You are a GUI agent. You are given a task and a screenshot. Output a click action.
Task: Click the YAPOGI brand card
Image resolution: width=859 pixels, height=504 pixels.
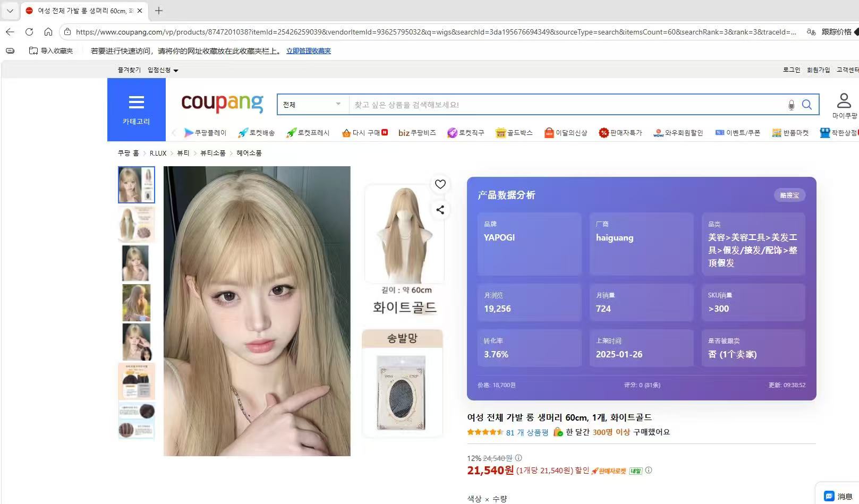(529, 244)
